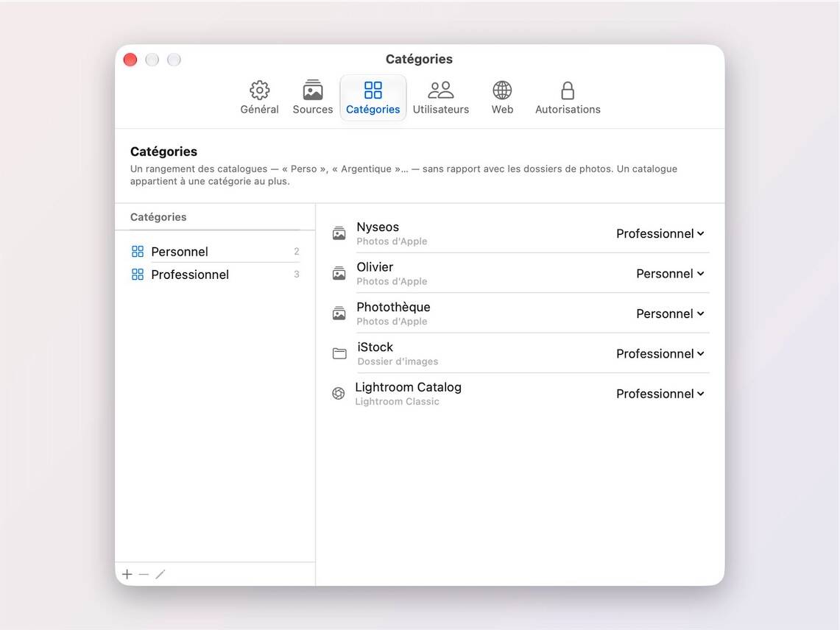Open the Lightroom Catalog category dropdown
The height and width of the screenshot is (630, 840).
pos(660,394)
